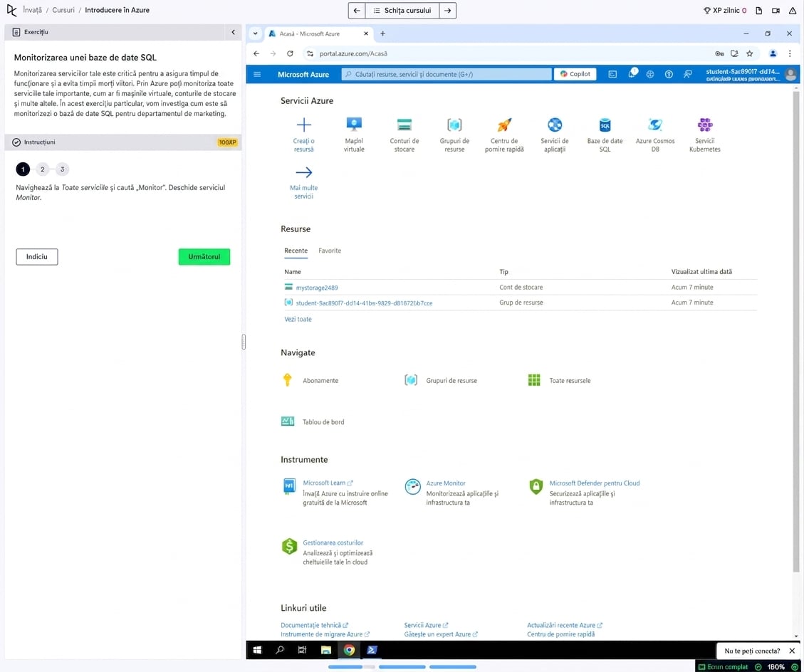
Task: Open Documentație tehnică link
Action: (314, 625)
